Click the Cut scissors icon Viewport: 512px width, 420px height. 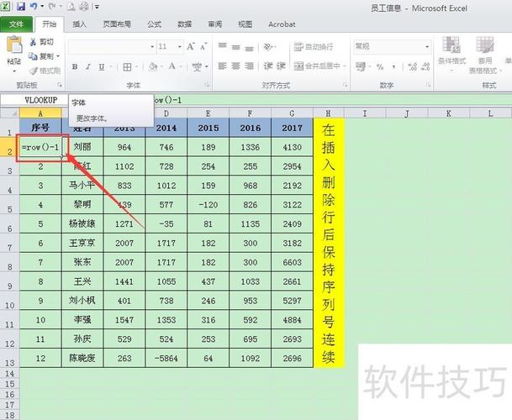33,42
